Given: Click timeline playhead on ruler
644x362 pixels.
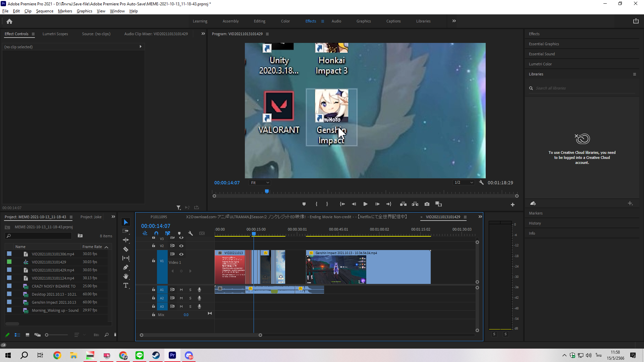Looking at the screenshot, I should tap(254, 234).
